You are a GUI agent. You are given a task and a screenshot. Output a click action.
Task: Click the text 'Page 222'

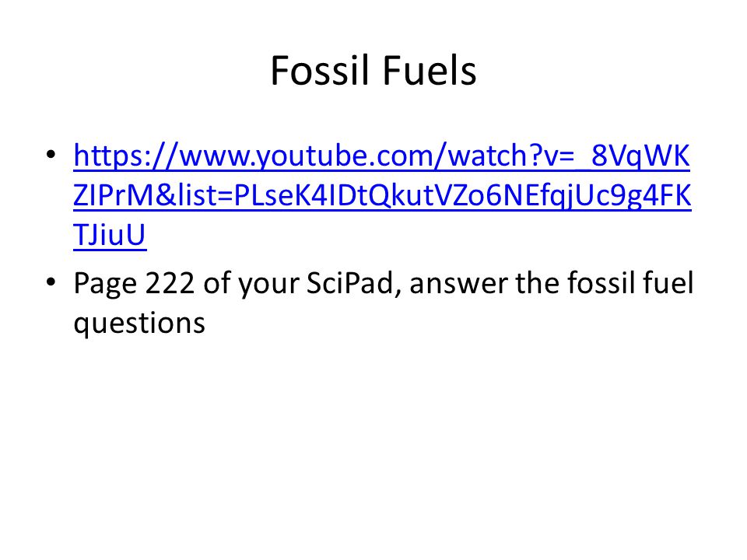tap(135, 284)
